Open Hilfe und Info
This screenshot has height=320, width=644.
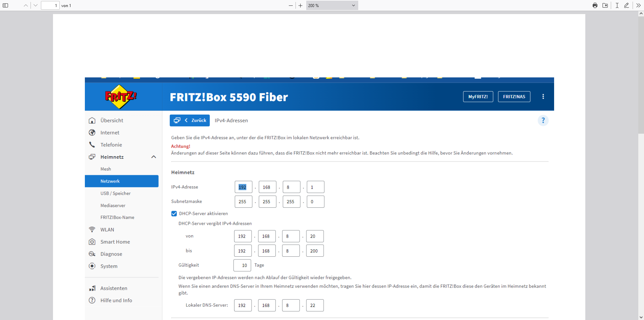click(116, 300)
